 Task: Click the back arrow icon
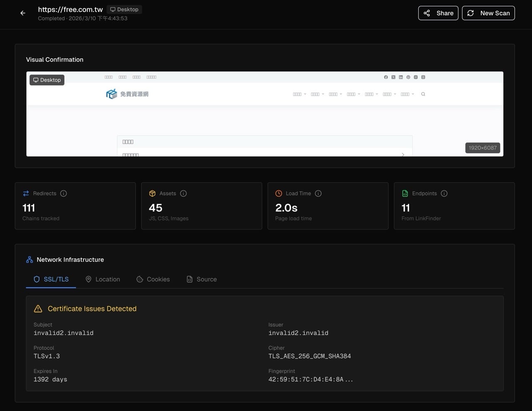tap(23, 13)
